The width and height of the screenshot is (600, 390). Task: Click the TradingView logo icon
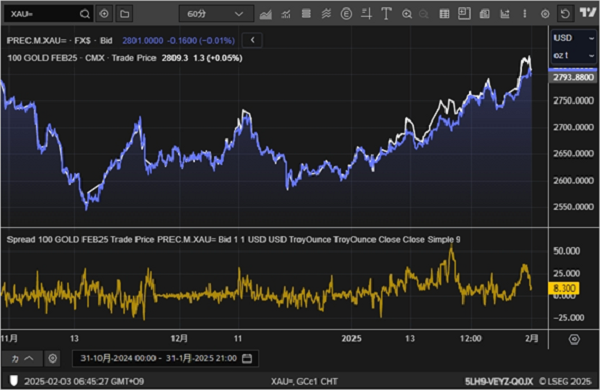[587, 13]
